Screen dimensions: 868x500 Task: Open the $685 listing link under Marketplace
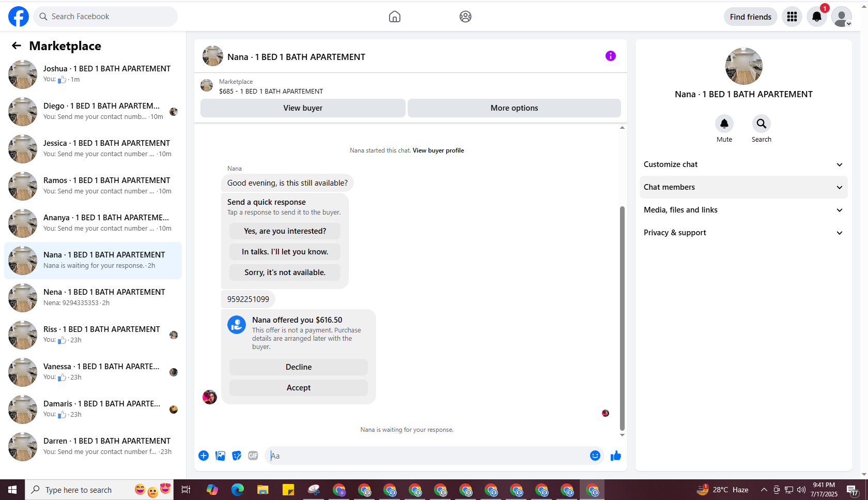271,92
